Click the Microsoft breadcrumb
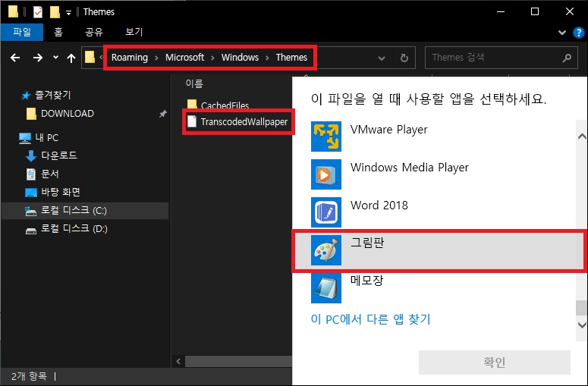 pos(184,58)
